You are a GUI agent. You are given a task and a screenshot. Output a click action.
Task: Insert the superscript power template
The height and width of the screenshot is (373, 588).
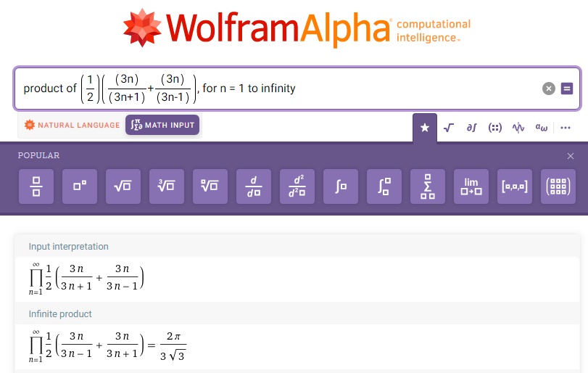pyautogui.click(x=80, y=186)
